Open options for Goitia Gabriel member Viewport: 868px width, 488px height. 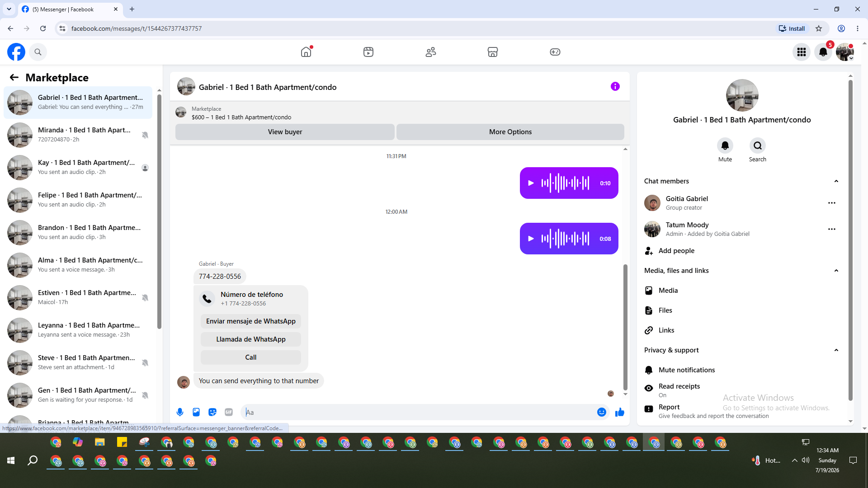832,203
